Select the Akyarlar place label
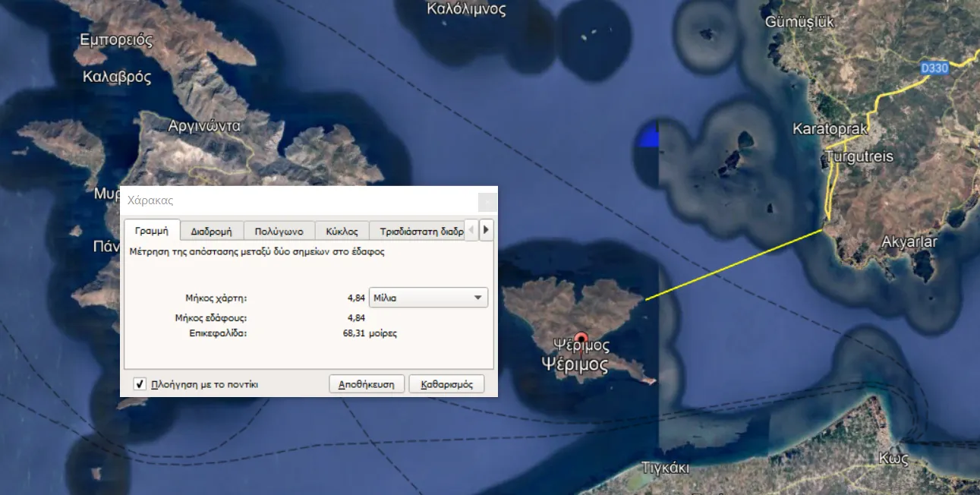The width and height of the screenshot is (980, 495). pyautogui.click(x=909, y=242)
